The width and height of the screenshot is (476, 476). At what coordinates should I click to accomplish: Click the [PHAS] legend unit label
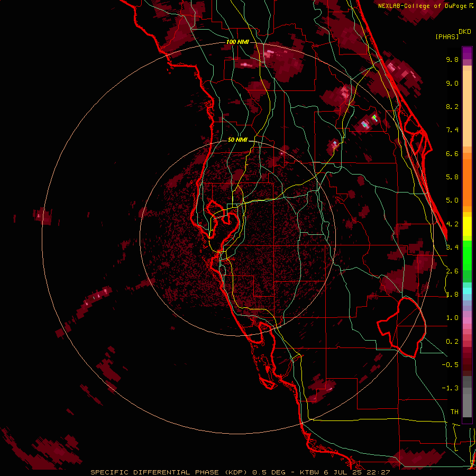tap(447, 36)
